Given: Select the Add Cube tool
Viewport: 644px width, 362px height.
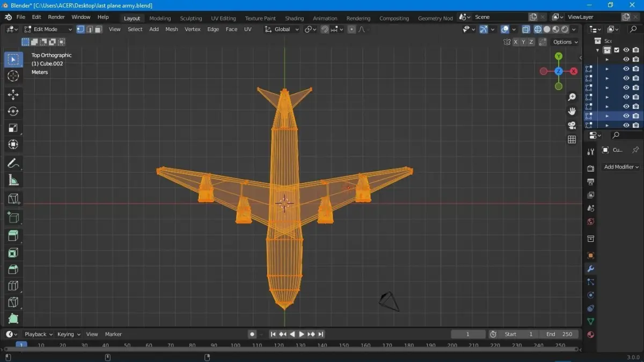Looking at the screenshot, I should coord(13,217).
